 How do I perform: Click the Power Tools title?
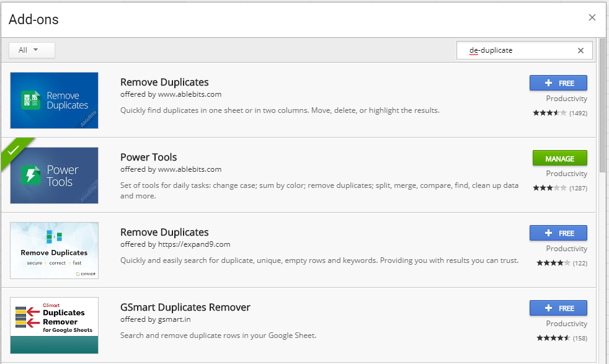point(148,157)
